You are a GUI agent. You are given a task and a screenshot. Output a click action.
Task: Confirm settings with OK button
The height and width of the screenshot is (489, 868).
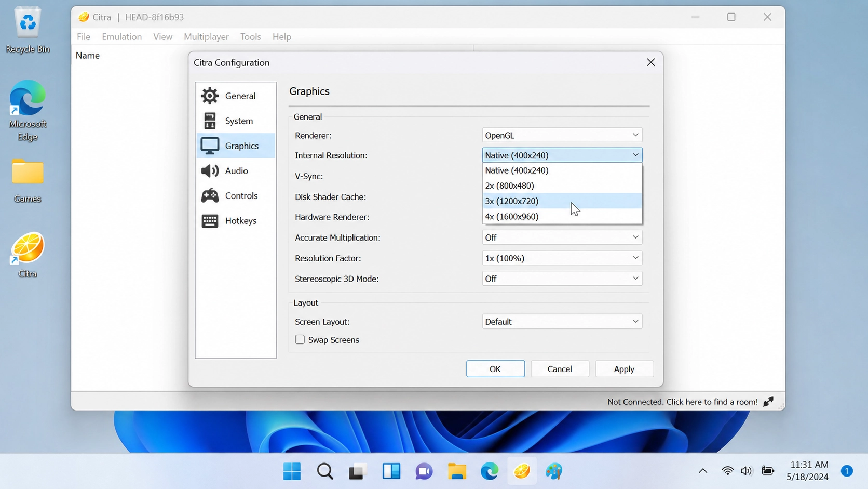click(495, 369)
